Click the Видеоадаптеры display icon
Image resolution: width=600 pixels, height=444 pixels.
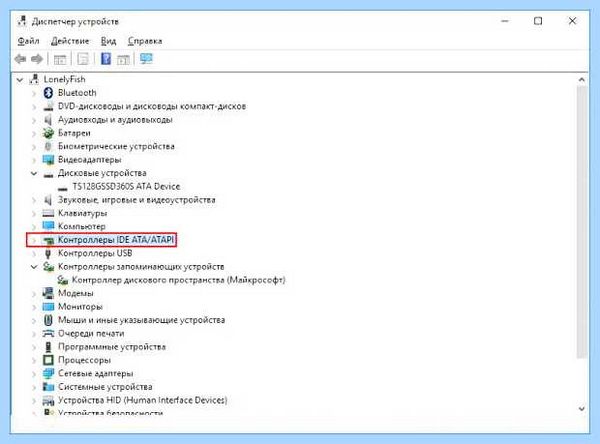click(48, 160)
